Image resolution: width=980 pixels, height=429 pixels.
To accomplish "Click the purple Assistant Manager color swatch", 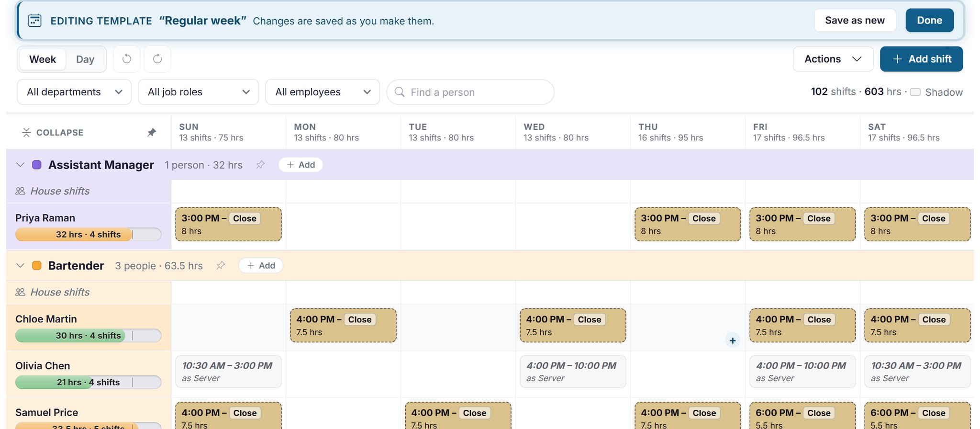I will [37, 165].
